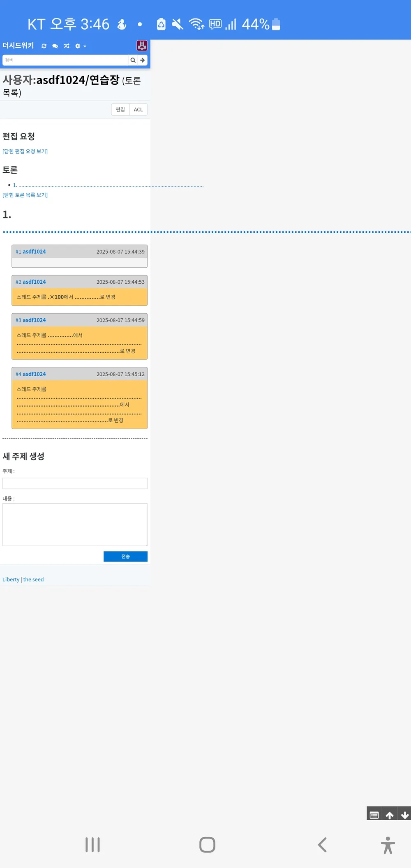Viewport: 411px width, 868px height.
Task: Click the table-of-contents floating icon
Action: click(374, 815)
